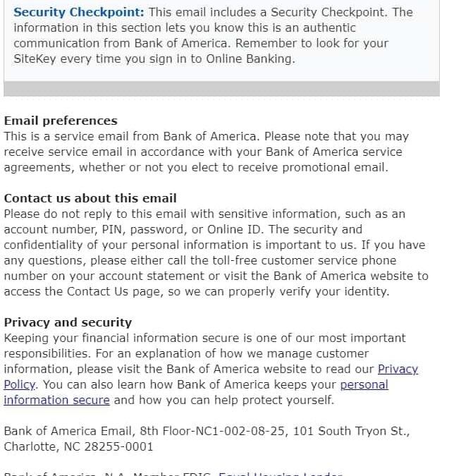Click the 'agreements, whether or not you elect' line
The width and height of the screenshot is (461, 476).
pos(195,167)
